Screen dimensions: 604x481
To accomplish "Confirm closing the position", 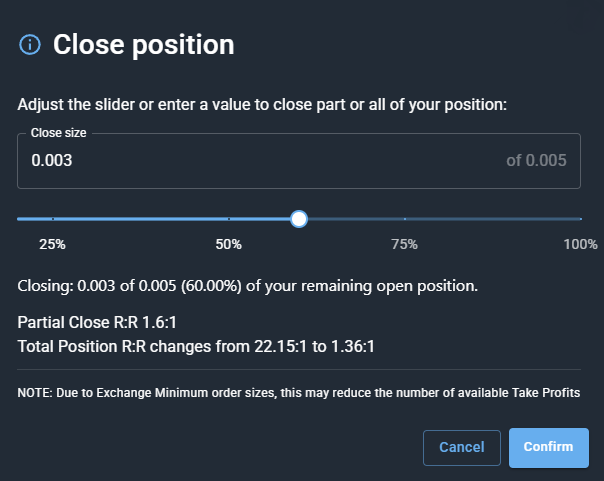I will pyautogui.click(x=549, y=447).
